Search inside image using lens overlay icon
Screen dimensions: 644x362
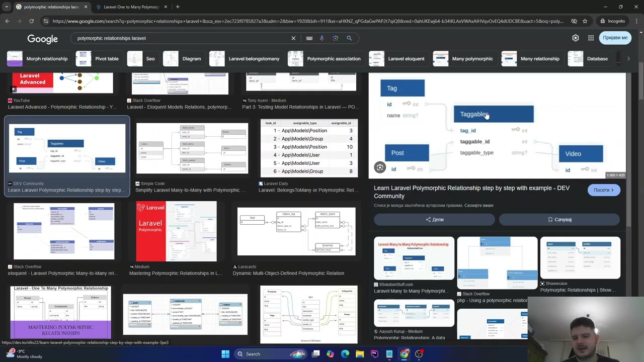(x=380, y=167)
